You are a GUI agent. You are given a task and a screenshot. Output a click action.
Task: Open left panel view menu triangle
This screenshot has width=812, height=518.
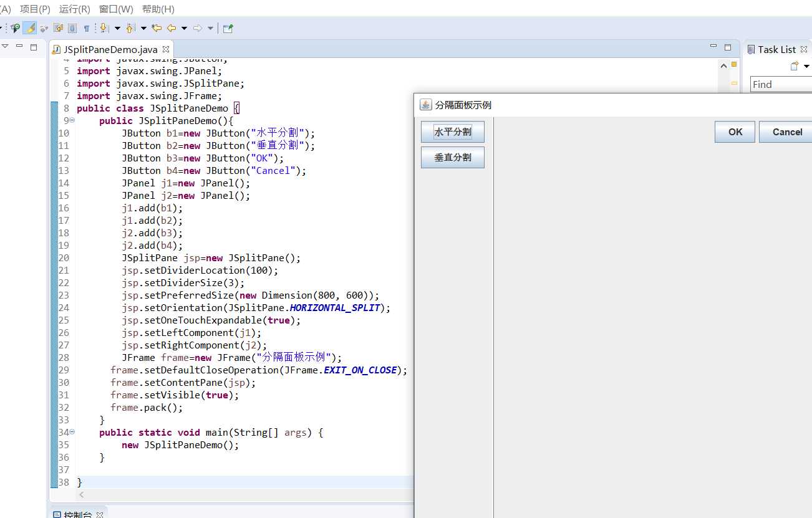tap(4, 47)
